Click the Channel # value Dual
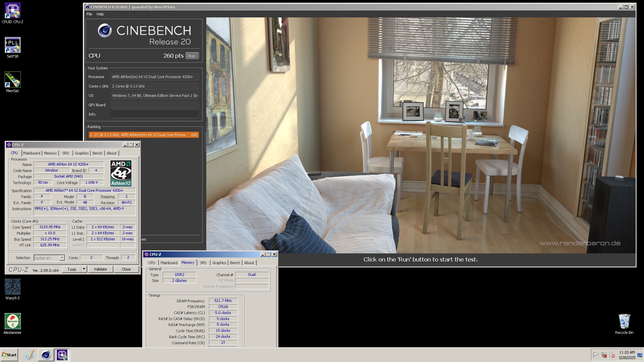This screenshot has width=644, height=362. (x=252, y=275)
